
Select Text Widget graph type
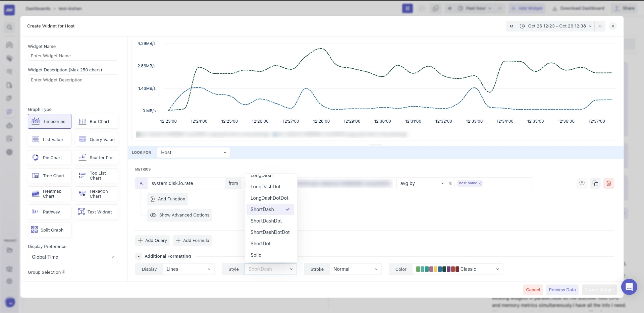pos(96,212)
